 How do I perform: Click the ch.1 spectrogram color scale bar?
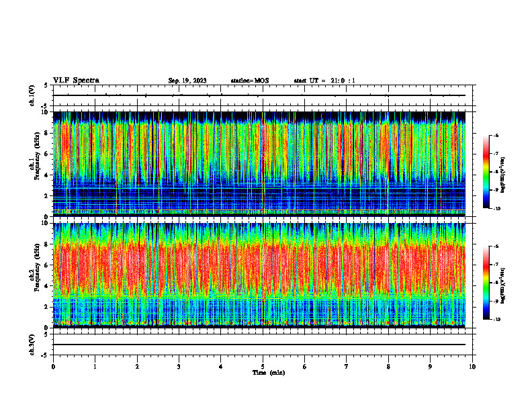[x=486, y=172]
